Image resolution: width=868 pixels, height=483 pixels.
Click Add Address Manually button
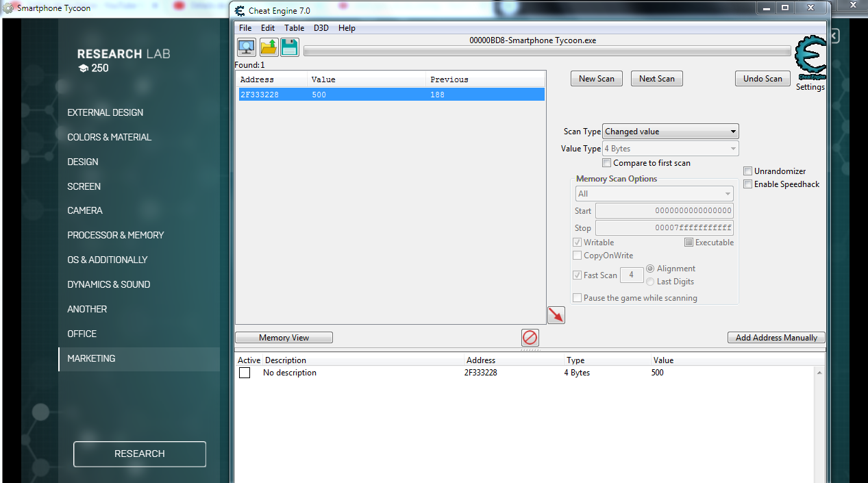[x=776, y=338]
